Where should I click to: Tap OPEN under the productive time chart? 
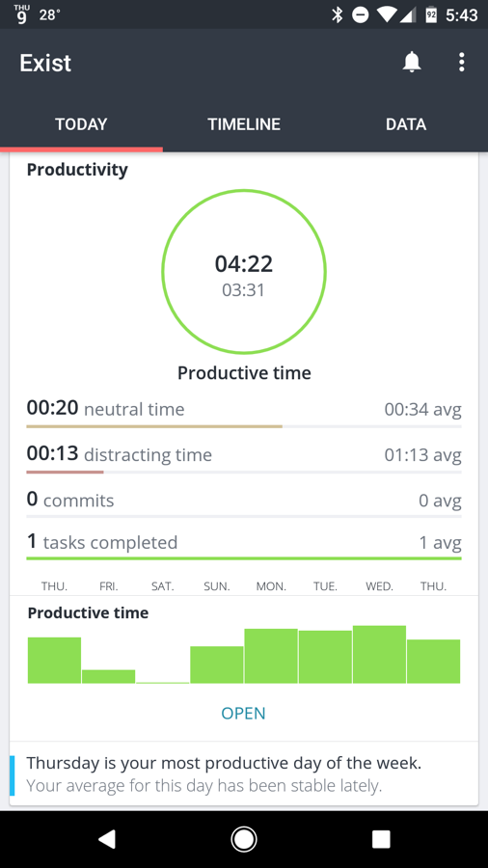[243, 713]
